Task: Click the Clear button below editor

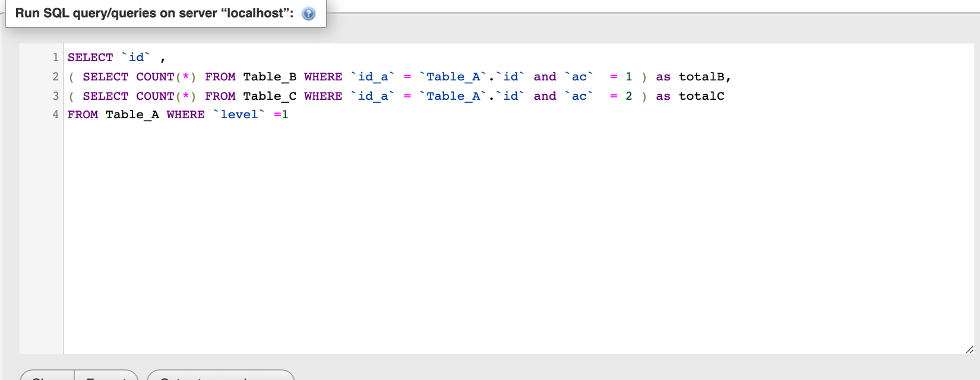Action: [x=48, y=376]
